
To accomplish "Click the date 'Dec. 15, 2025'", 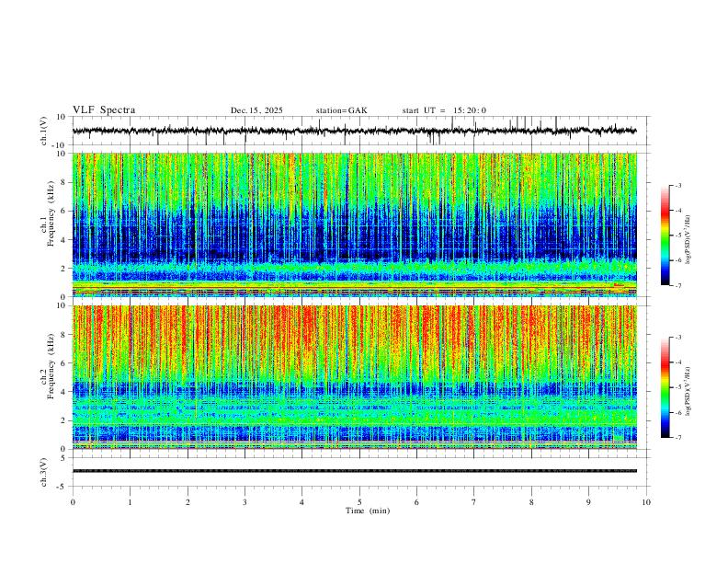I will [x=256, y=110].
